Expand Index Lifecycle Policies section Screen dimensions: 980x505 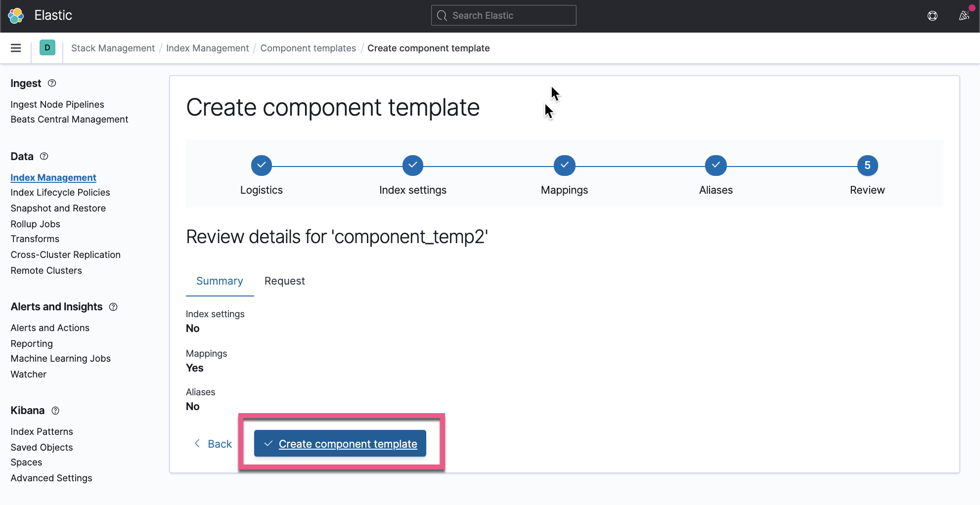click(60, 192)
